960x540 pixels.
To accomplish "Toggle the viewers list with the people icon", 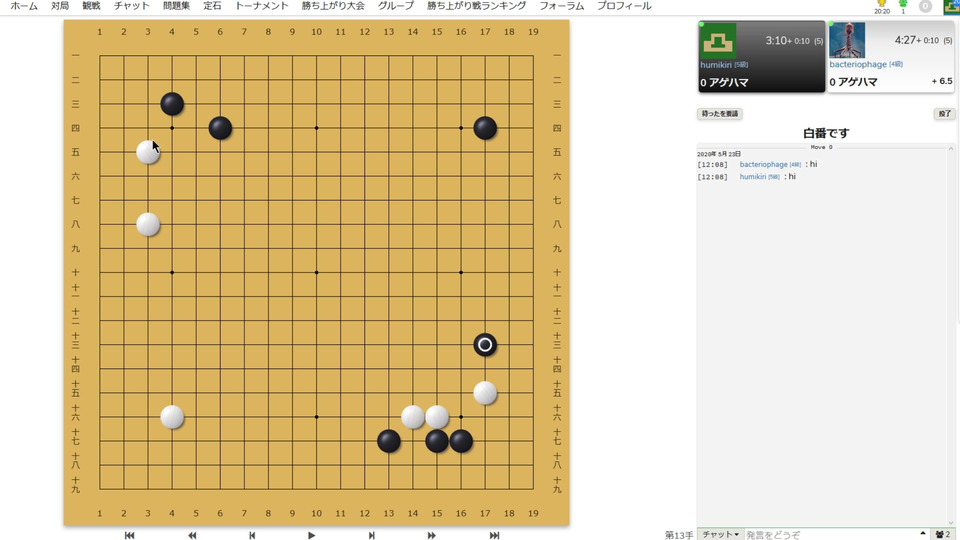I will coord(943,534).
